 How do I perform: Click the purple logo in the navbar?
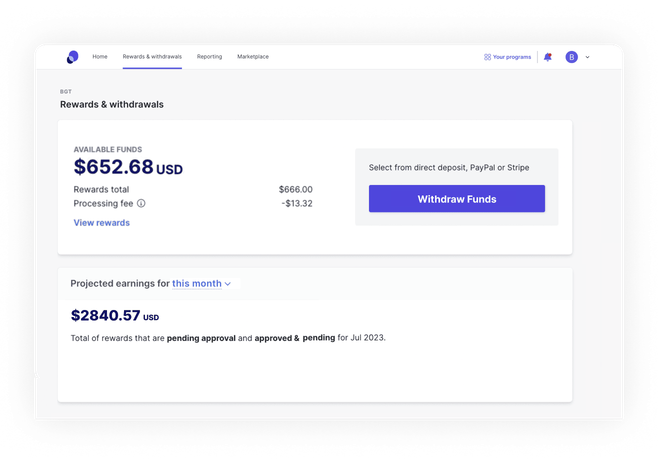pos(73,57)
